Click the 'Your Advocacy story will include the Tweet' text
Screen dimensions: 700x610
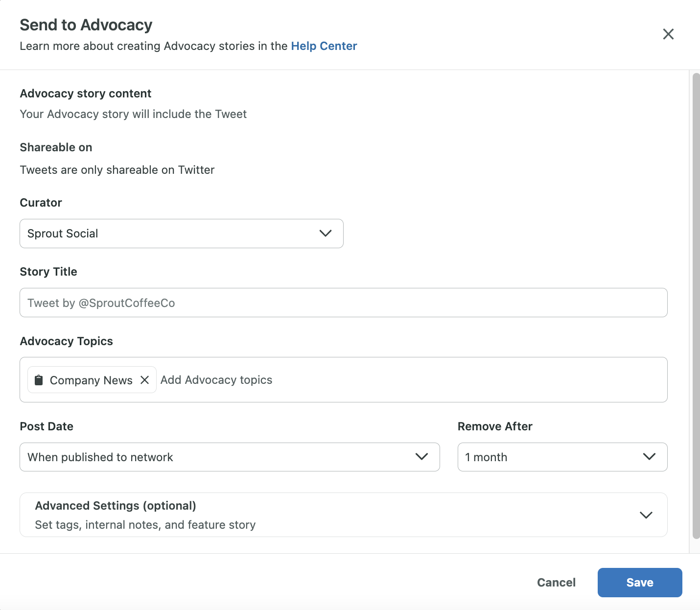pos(133,114)
